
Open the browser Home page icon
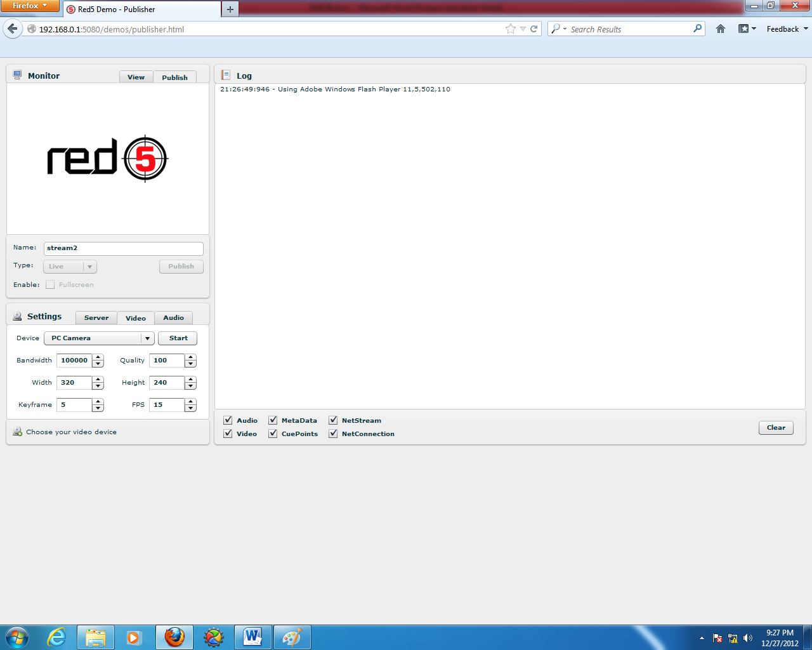click(720, 29)
